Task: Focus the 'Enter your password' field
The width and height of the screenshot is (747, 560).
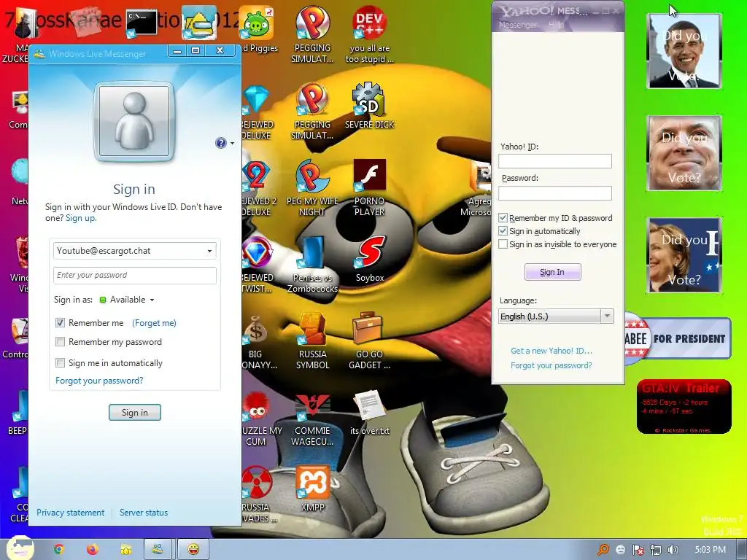Action: [x=135, y=275]
